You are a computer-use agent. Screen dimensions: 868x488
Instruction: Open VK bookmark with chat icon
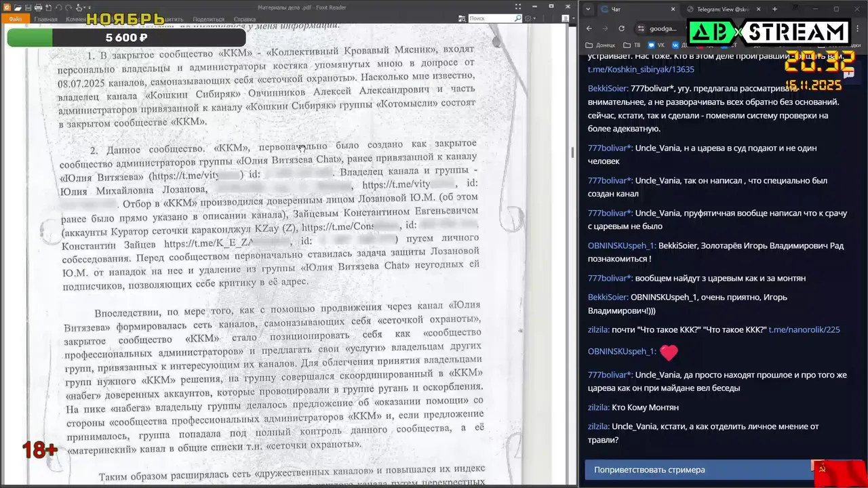656,45
